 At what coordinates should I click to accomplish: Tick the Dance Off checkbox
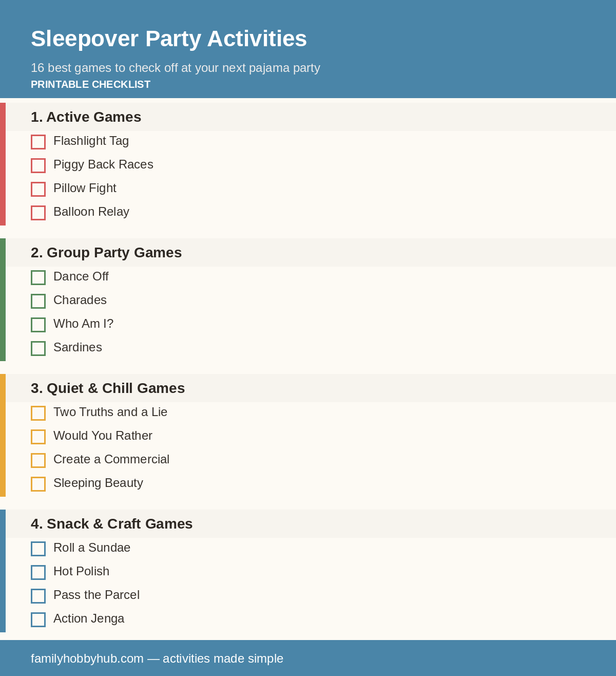(38, 277)
